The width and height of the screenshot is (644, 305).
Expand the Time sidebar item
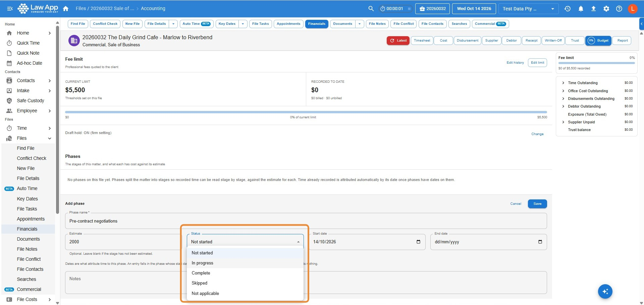point(50,128)
